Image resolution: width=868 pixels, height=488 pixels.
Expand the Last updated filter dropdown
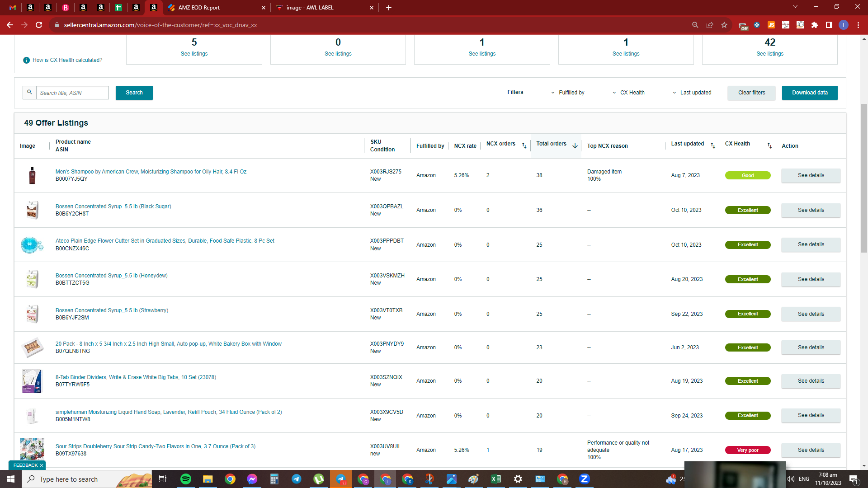(692, 93)
